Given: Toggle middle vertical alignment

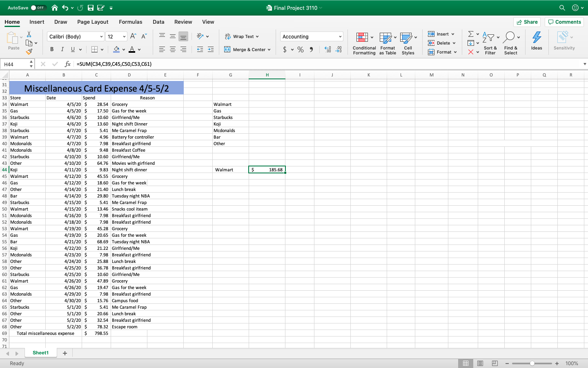Looking at the screenshot, I should pyautogui.click(x=173, y=36).
